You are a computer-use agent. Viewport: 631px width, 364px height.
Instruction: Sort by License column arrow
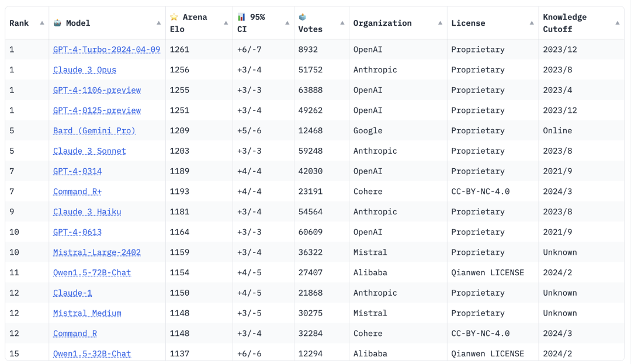tap(532, 23)
